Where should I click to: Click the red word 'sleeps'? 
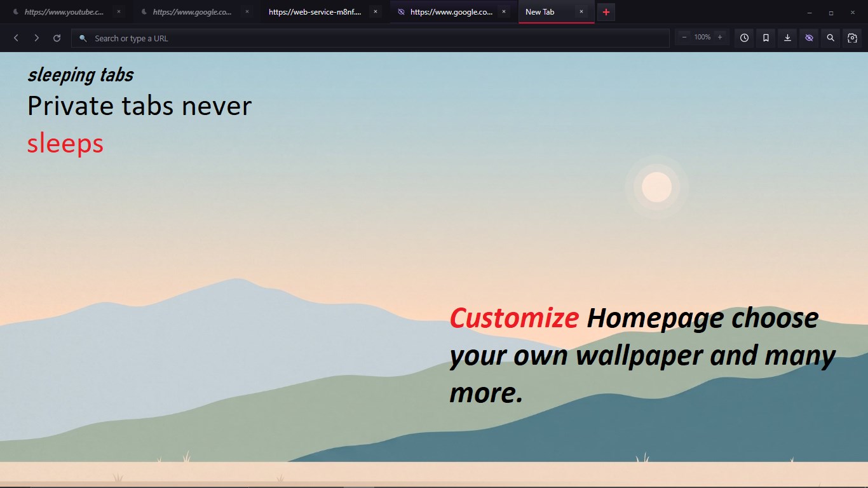pyautogui.click(x=65, y=144)
